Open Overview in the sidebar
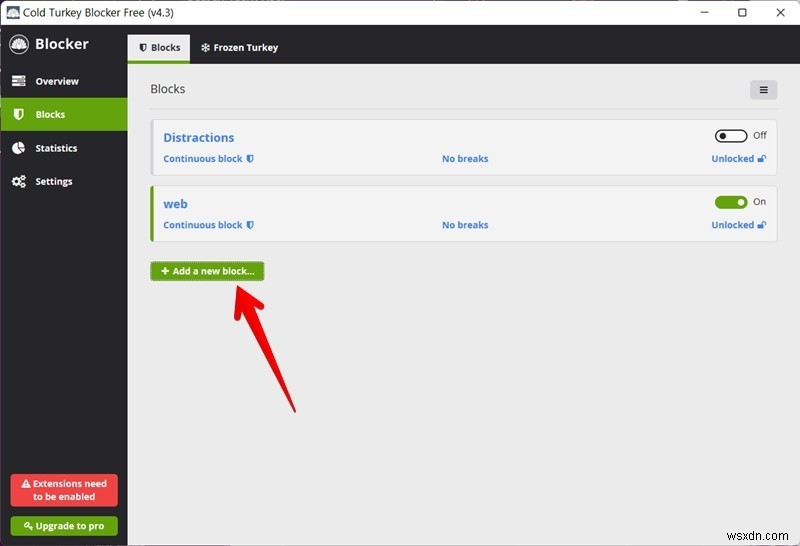 click(64, 81)
